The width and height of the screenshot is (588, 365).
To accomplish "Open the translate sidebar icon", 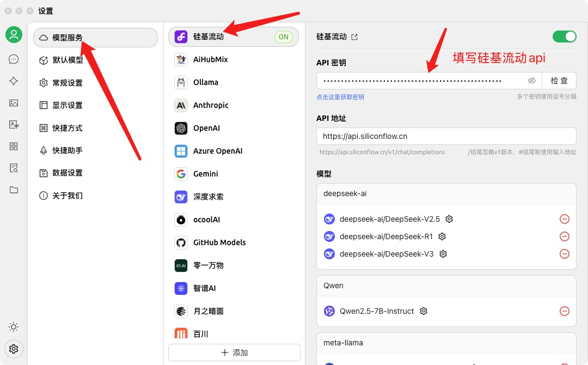I will click(x=14, y=125).
